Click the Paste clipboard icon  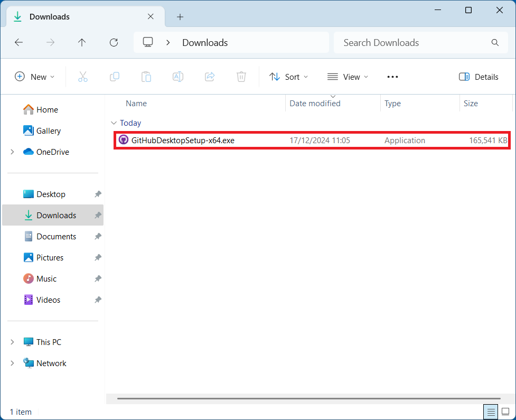coord(146,77)
